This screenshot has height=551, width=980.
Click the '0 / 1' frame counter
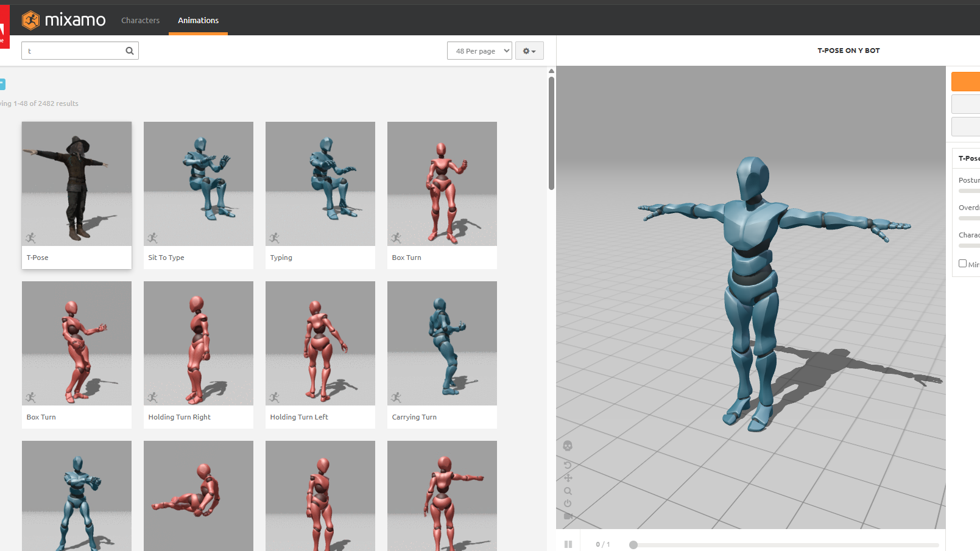[603, 544]
